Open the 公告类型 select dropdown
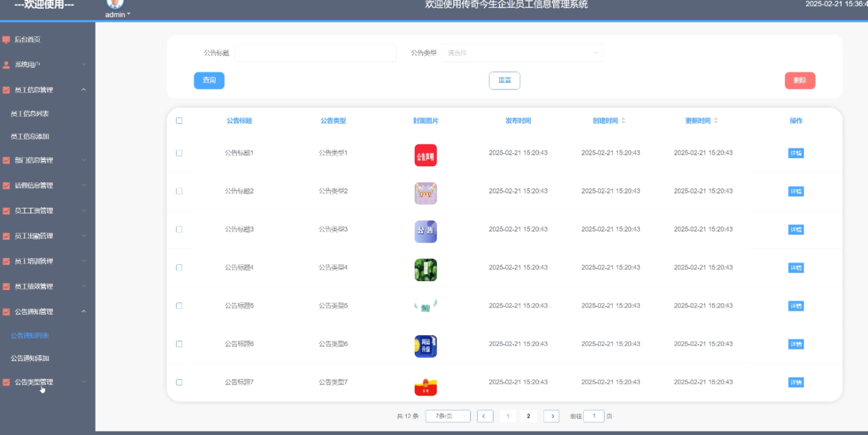The width and height of the screenshot is (868, 435). pos(522,53)
